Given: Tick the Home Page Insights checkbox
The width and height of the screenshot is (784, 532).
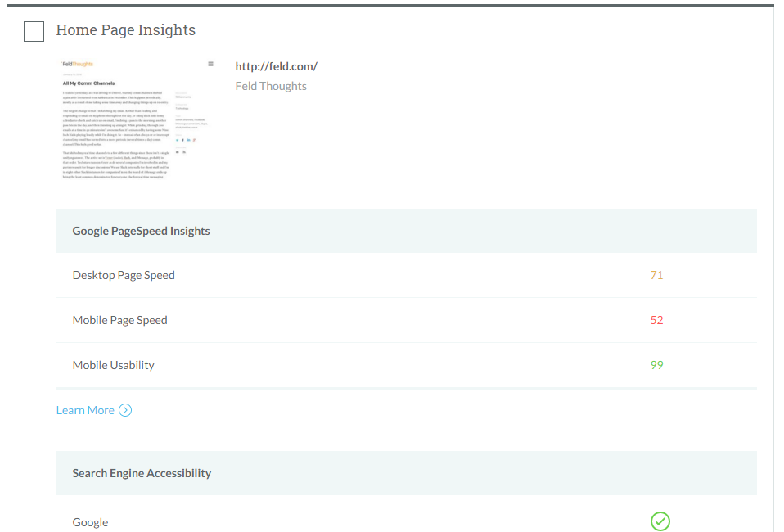Looking at the screenshot, I should click(x=34, y=31).
